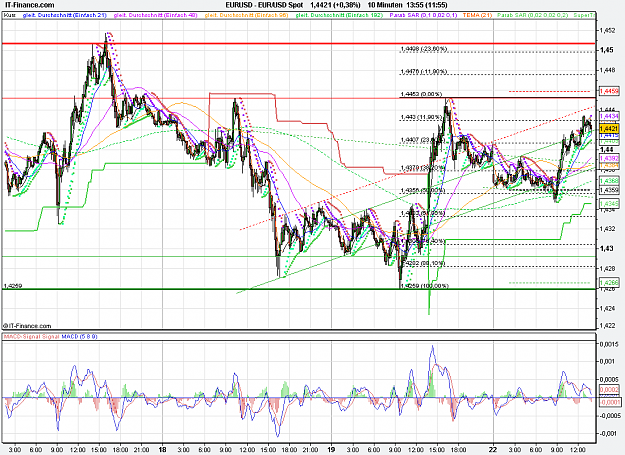The width and height of the screenshot is (625, 455).
Task: Click the ©IT-Finance.com text at chart bottom
Action: pos(27,326)
